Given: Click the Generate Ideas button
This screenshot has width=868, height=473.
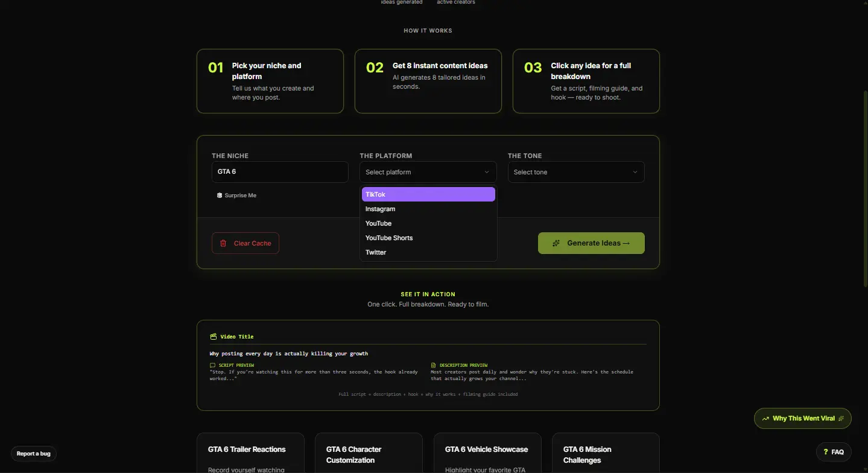Looking at the screenshot, I should pos(591,243).
